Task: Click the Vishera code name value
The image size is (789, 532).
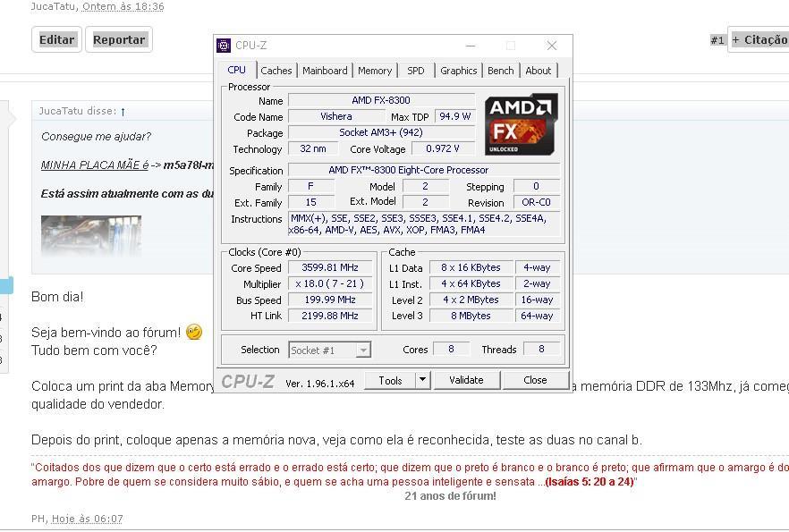Action: [x=335, y=116]
